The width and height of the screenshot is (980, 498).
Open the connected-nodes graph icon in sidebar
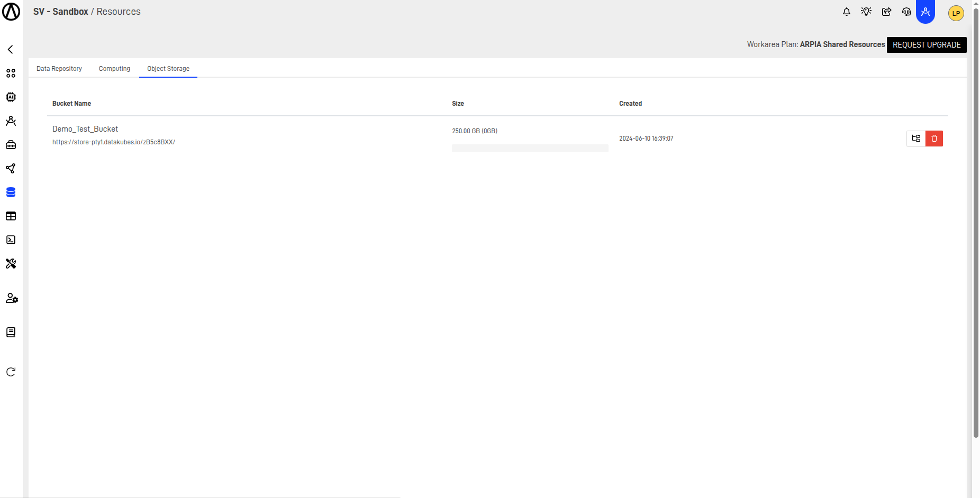[x=11, y=168]
